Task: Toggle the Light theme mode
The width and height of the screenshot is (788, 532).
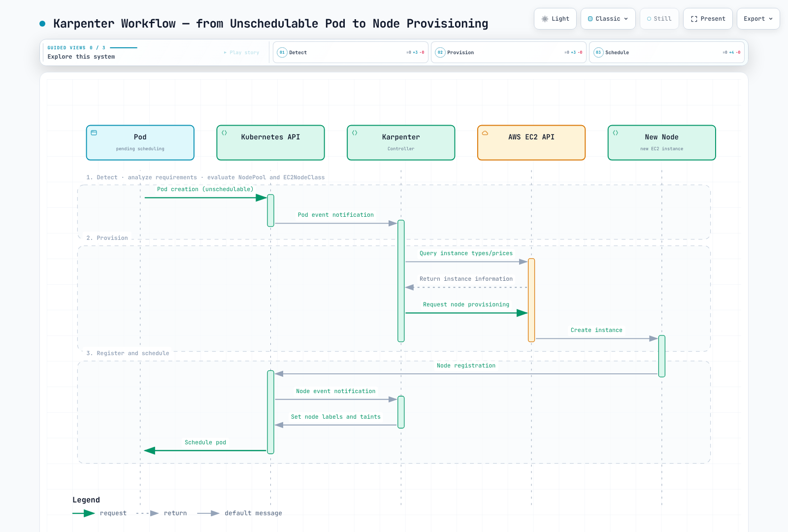Action: click(555, 19)
